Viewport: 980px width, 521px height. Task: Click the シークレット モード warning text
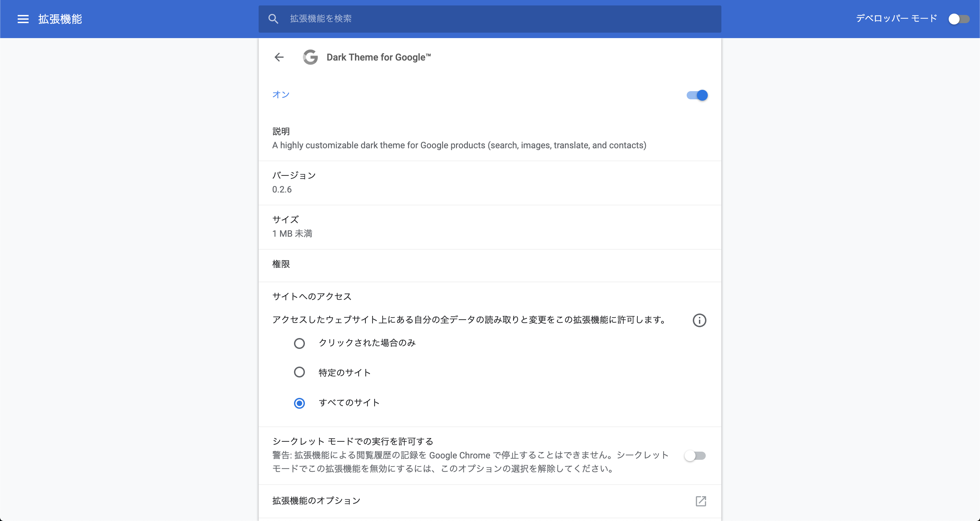click(470, 462)
